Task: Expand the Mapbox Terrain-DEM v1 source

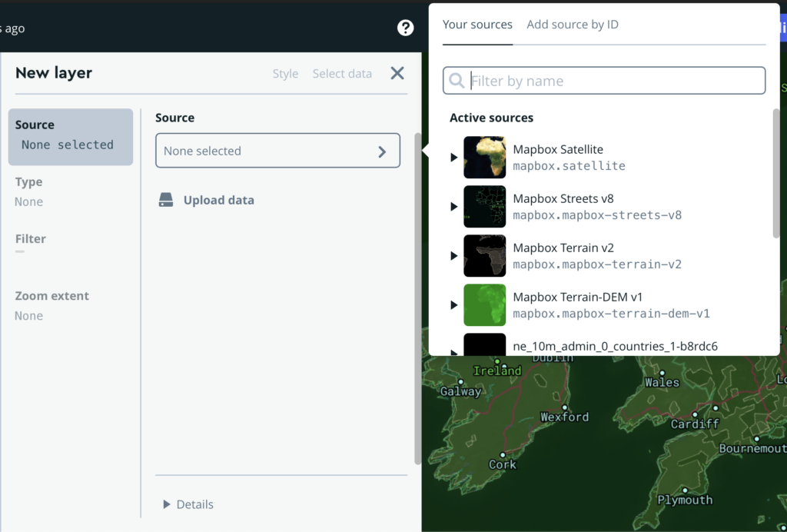Action: 454,305
